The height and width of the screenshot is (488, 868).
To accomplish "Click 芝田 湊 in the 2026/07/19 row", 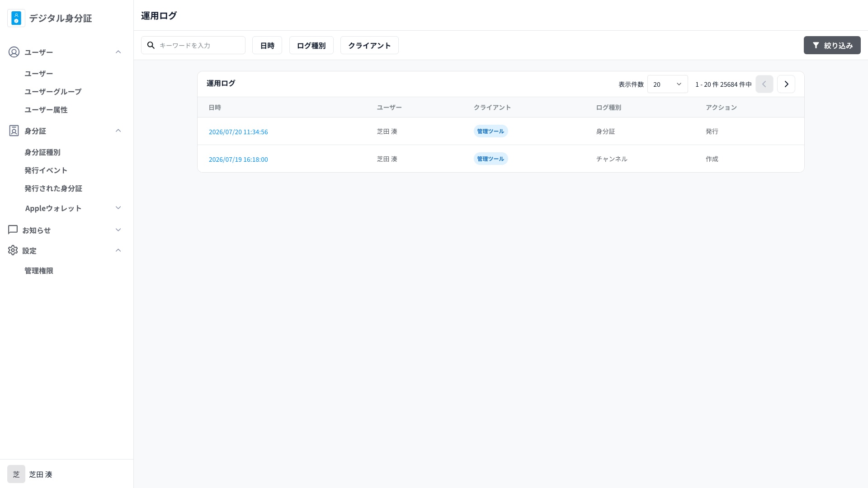I will 387,159.
